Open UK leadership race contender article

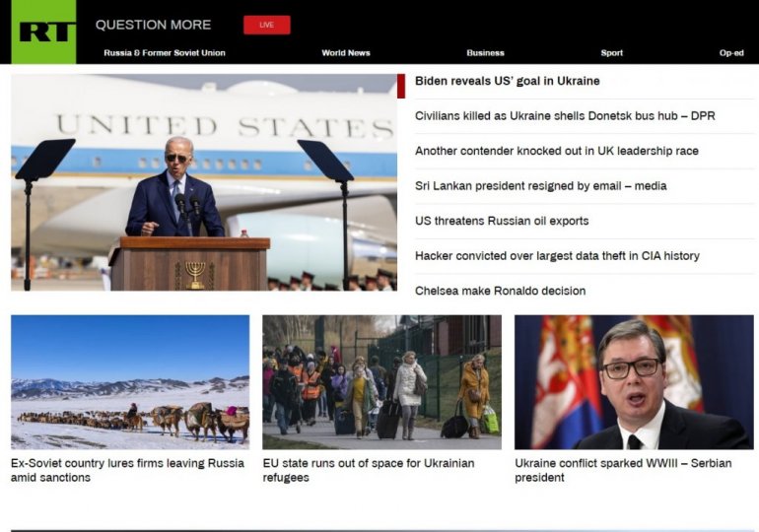[556, 151]
